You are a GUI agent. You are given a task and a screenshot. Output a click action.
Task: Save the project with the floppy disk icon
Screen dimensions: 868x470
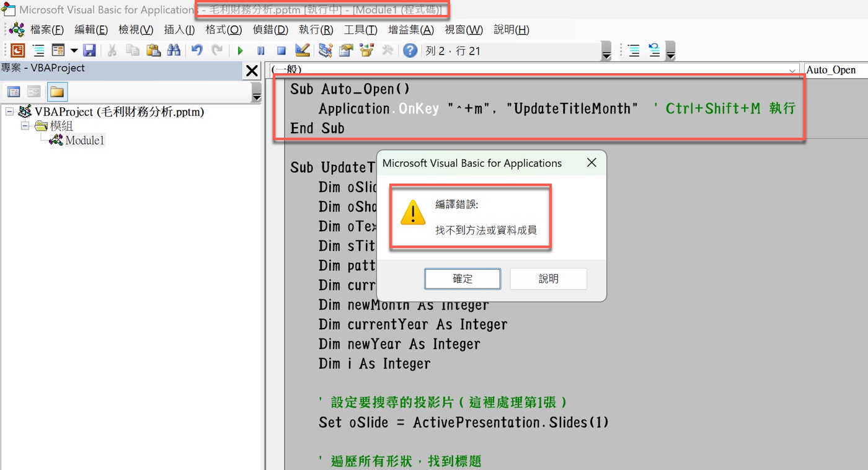click(x=89, y=51)
